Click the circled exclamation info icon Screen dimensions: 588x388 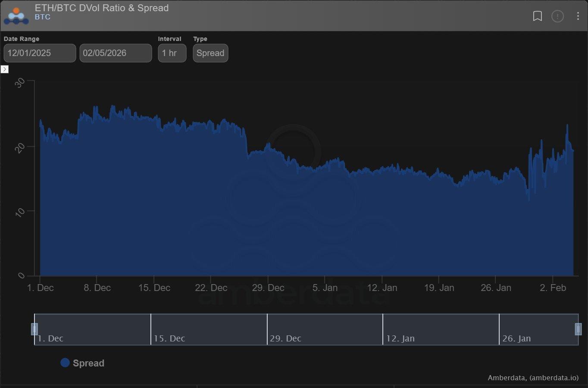[x=557, y=16]
